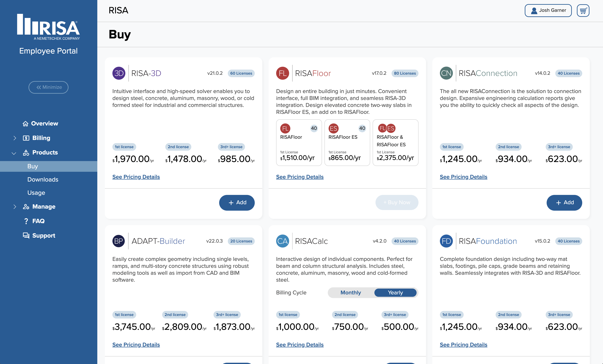Click the RISA-3D purple product icon
This screenshot has width=603, height=364.
tap(119, 73)
